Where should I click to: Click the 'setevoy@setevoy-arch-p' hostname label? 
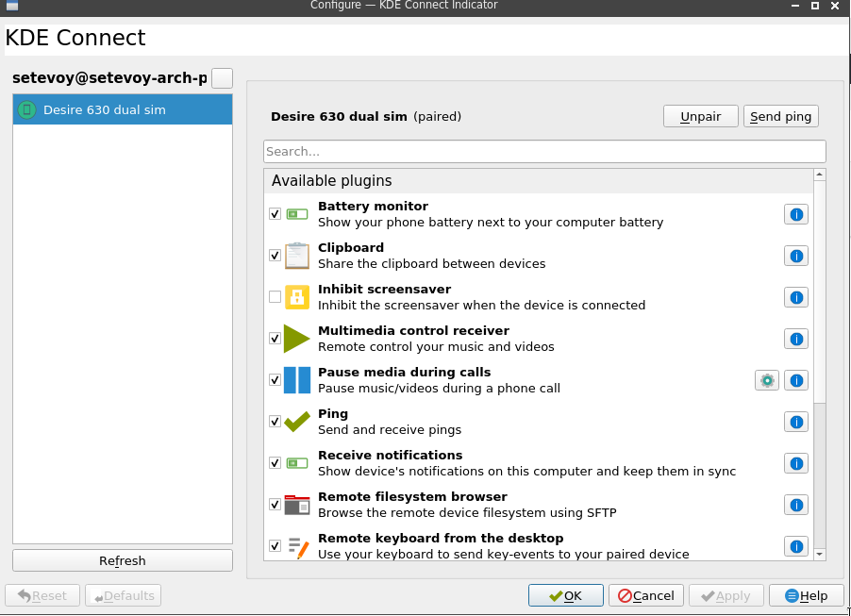click(x=109, y=78)
